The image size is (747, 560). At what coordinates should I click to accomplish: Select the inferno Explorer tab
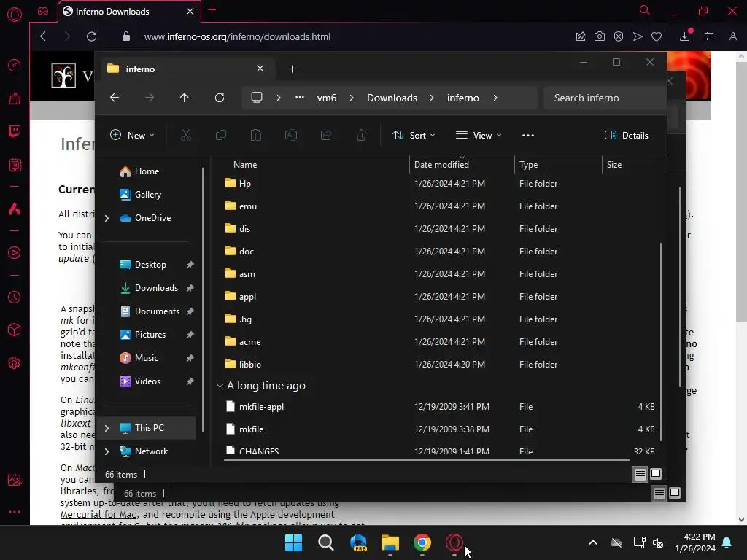point(186,69)
